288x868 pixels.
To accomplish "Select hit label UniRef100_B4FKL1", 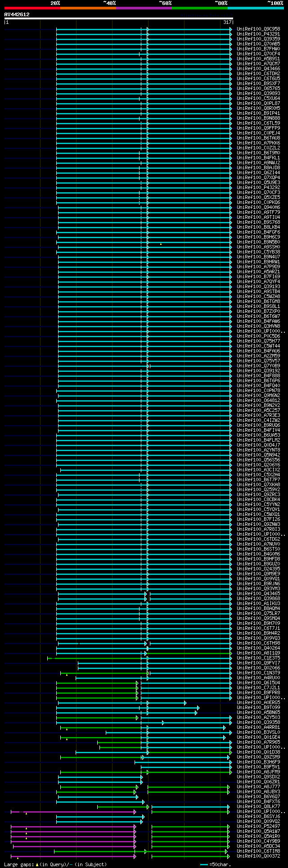I will click(x=258, y=158).
